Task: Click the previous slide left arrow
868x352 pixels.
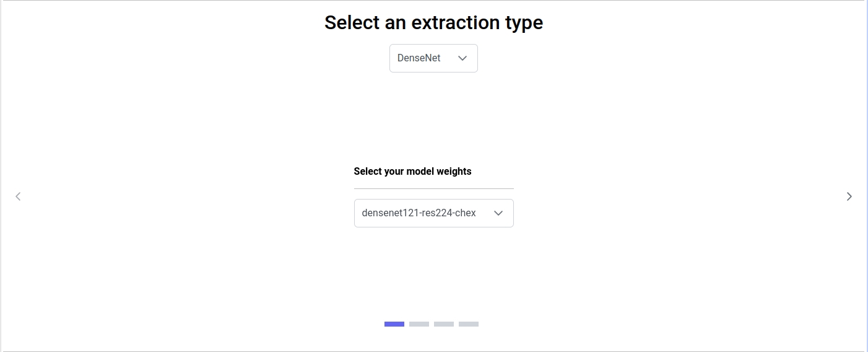Action: click(18, 196)
